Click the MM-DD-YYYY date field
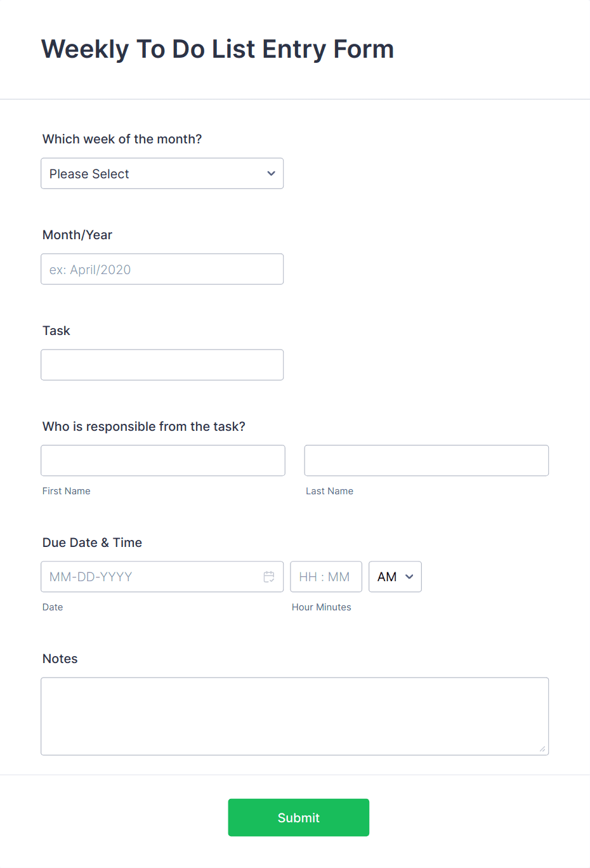This screenshot has width=590, height=868. coord(162,577)
